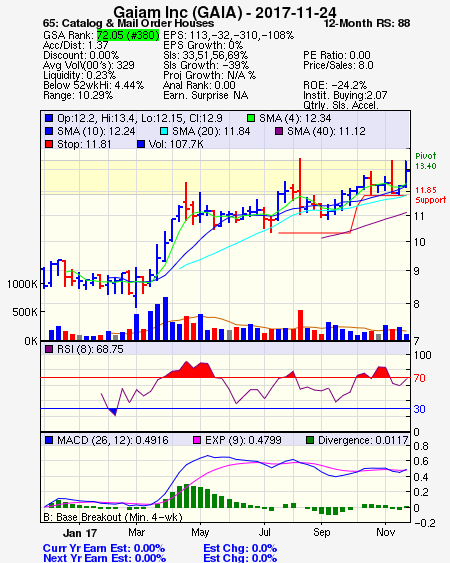The image size is (450, 563).
Task: Click the highlighted GSA Rank value 72.05
Action: [x=128, y=35]
